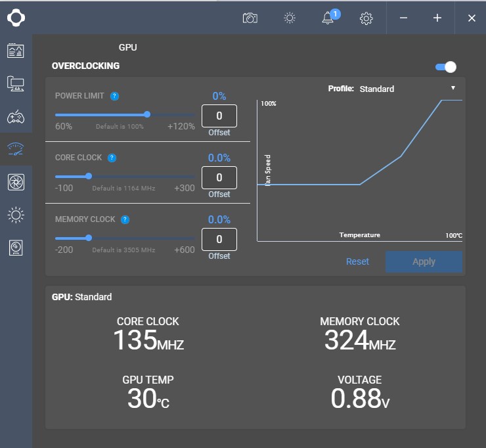Open the gamepad gaming section
Screen dimensions: 486x448
point(16,118)
